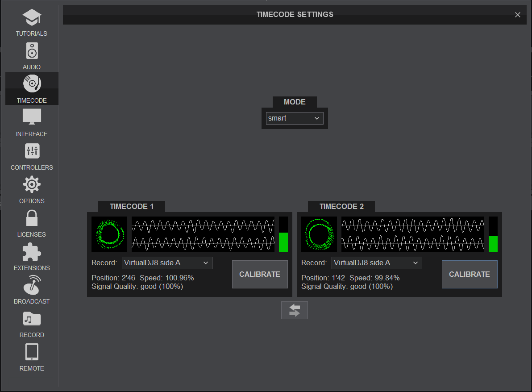Viewport: 532px width, 392px height.
Task: Swap timecode inputs with arrows button
Action: [295, 310]
